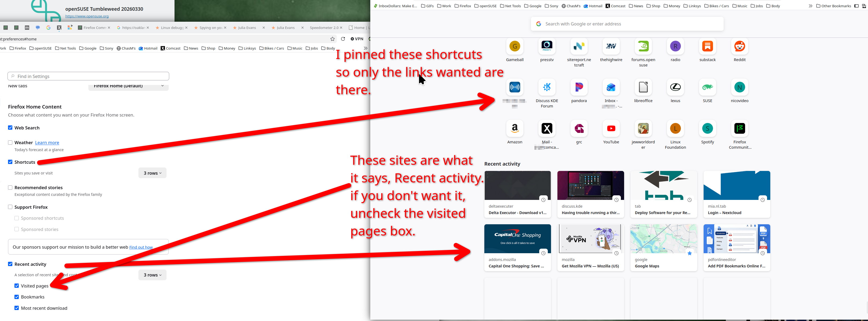Click the Discuss KDE Forum shortcut
Image resolution: width=868 pixels, height=321 pixels.
(x=546, y=88)
